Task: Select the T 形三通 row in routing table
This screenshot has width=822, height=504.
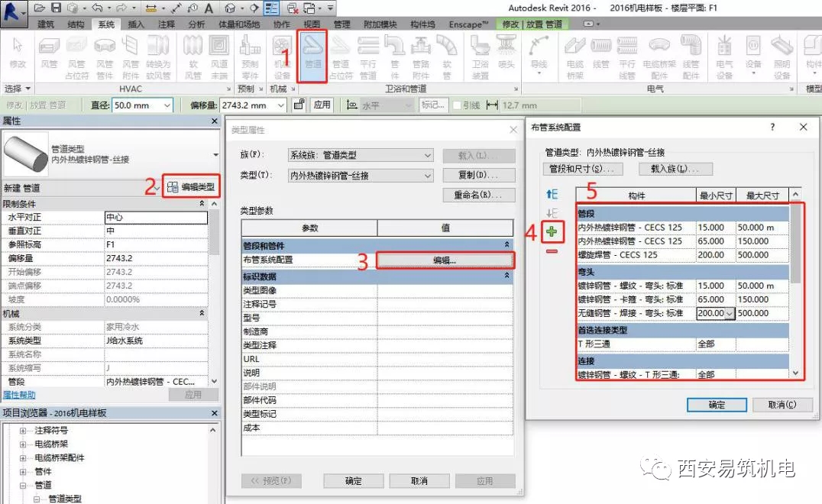Action: [x=682, y=344]
